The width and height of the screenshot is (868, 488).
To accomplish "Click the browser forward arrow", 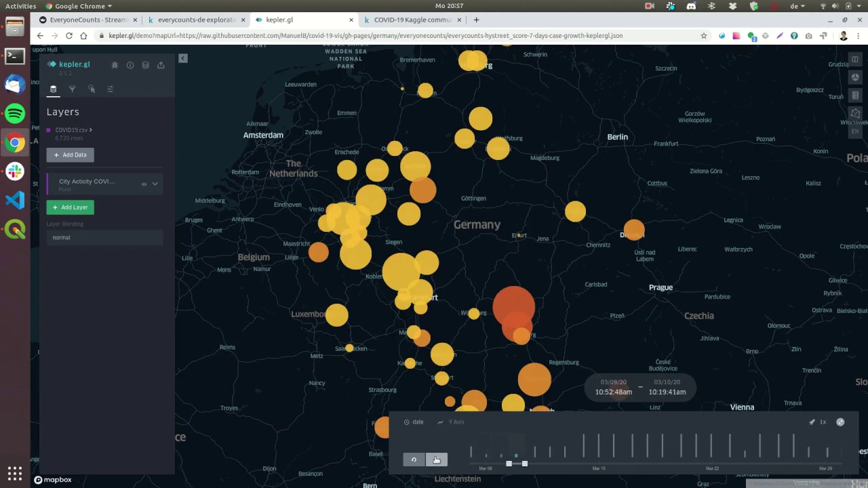I will [54, 36].
